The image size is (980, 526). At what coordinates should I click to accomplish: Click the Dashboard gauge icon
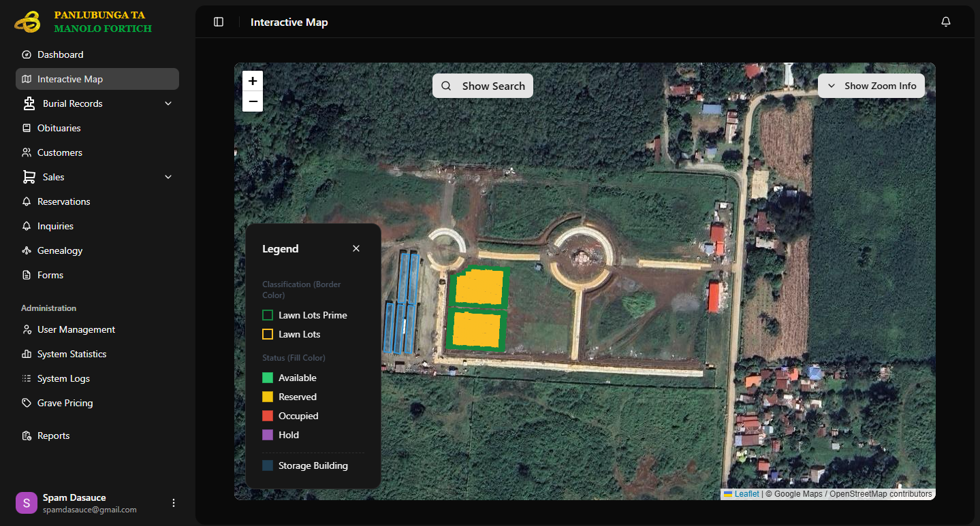27,54
